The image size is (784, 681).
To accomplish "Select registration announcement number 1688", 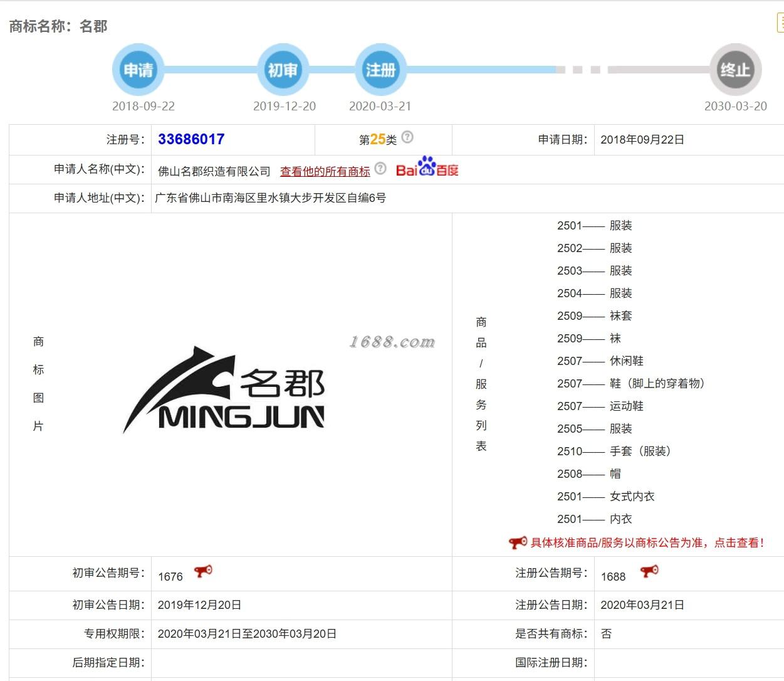I will pos(613,577).
